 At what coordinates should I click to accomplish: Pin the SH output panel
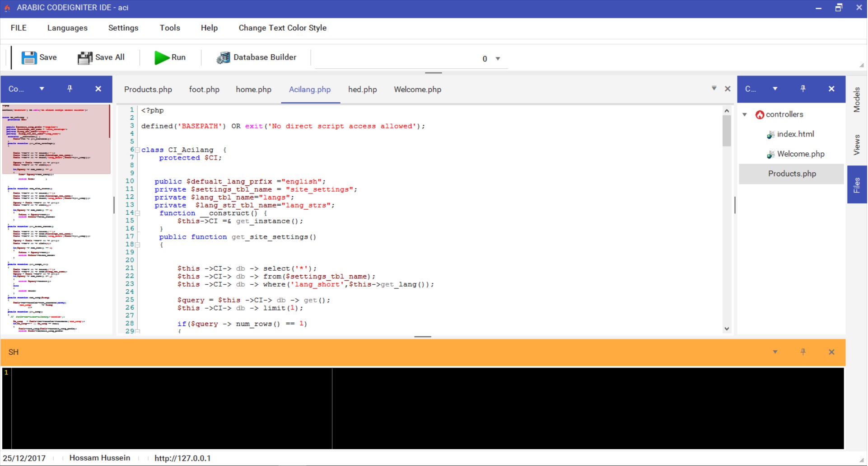(x=803, y=352)
